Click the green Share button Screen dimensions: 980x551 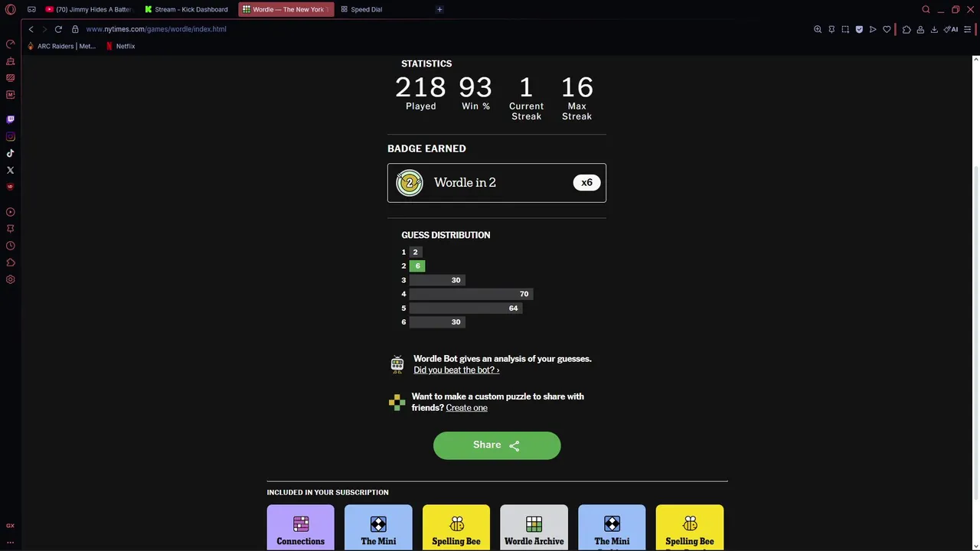(497, 445)
